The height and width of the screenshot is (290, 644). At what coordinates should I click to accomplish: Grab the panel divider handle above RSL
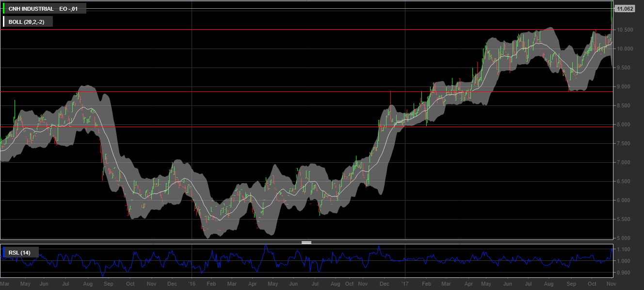(306, 242)
